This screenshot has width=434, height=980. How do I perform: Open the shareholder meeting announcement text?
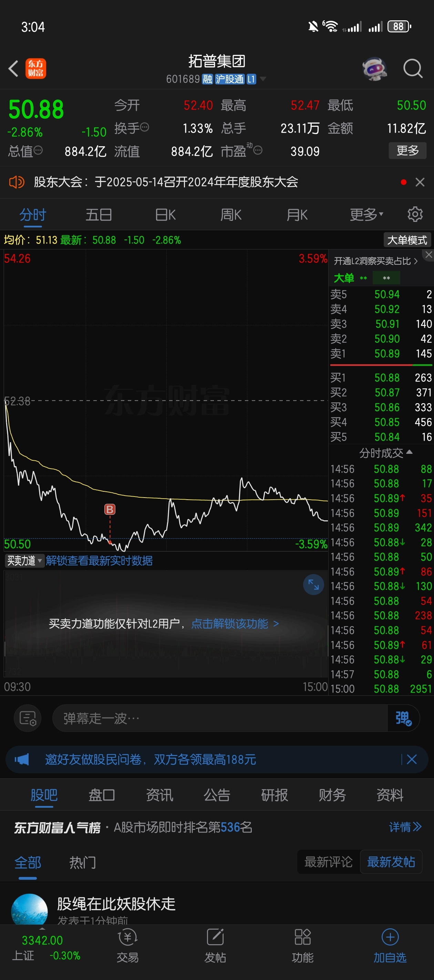pos(166,182)
